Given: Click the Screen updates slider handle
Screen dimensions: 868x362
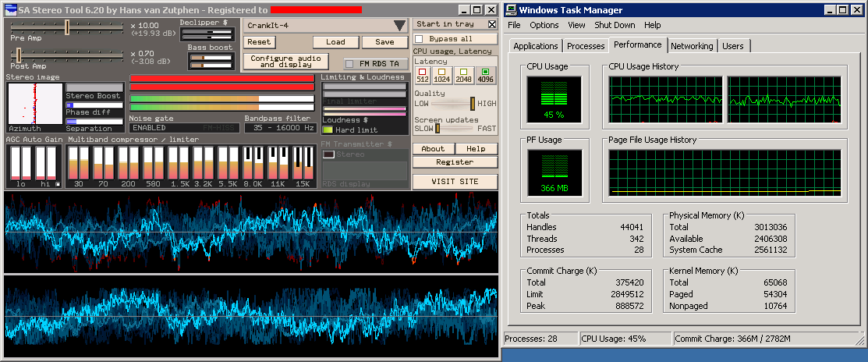Looking at the screenshot, I should [437, 129].
